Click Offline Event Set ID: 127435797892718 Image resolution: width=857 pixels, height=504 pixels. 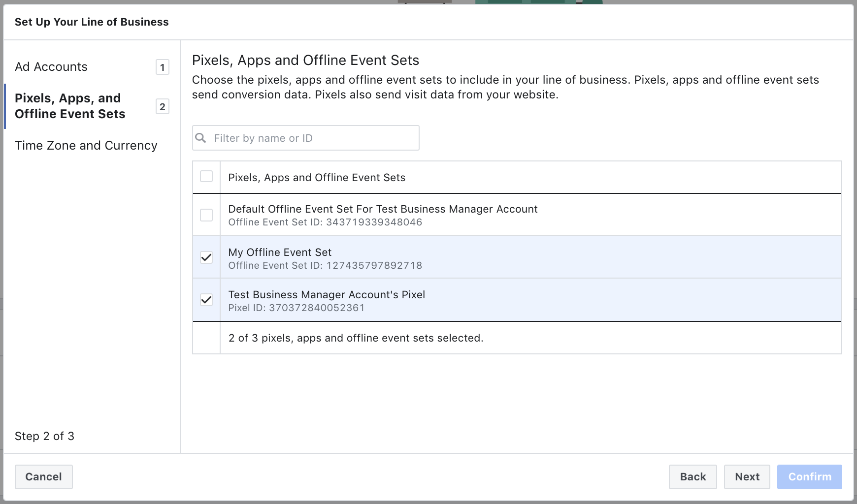[x=325, y=265]
